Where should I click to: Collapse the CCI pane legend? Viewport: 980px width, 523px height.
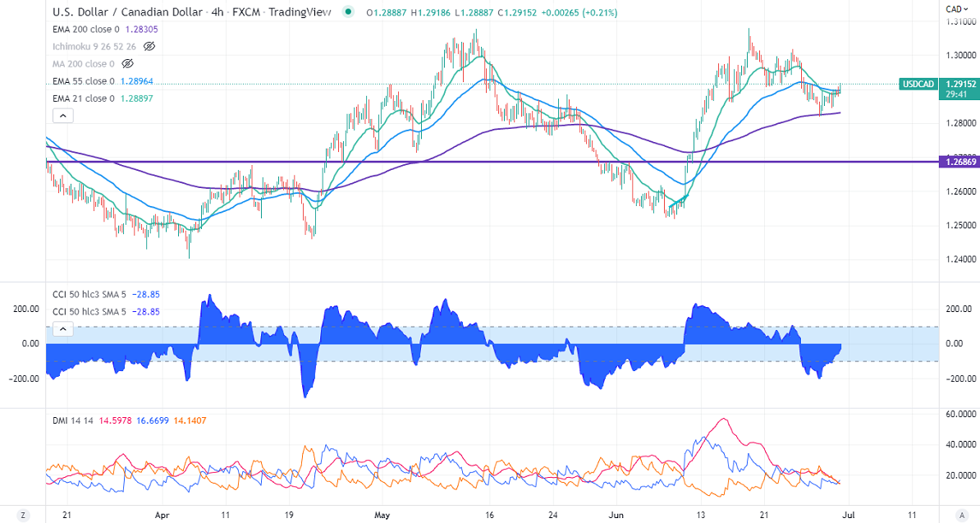(x=63, y=328)
